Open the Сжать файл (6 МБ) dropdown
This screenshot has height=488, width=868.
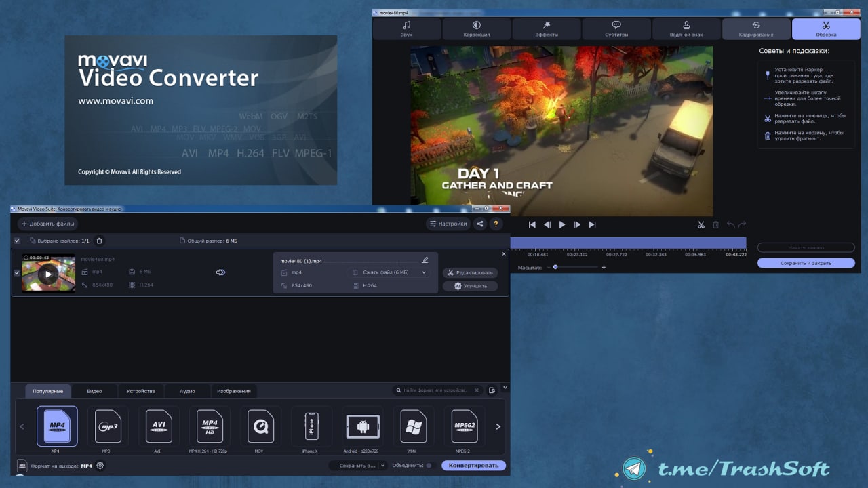point(389,272)
